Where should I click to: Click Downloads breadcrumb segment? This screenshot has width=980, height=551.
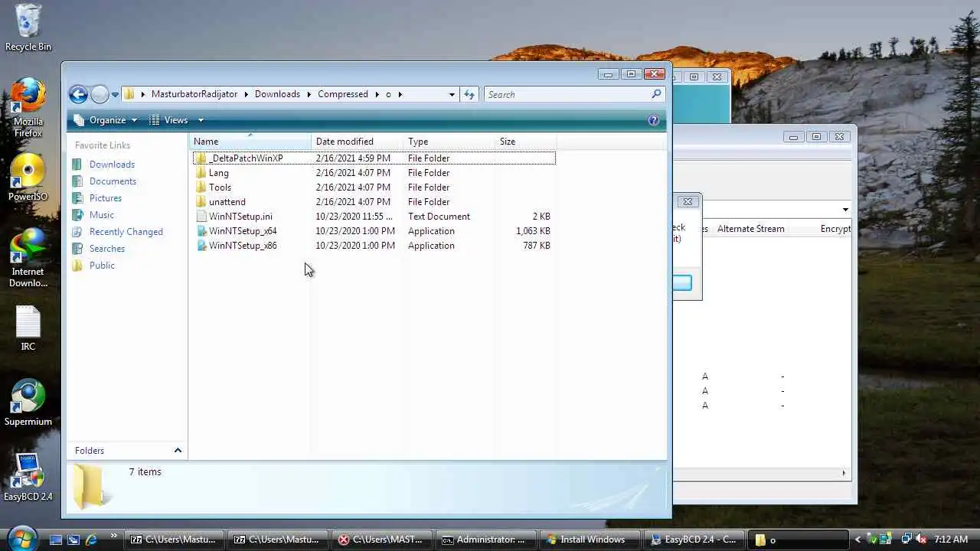pos(277,94)
